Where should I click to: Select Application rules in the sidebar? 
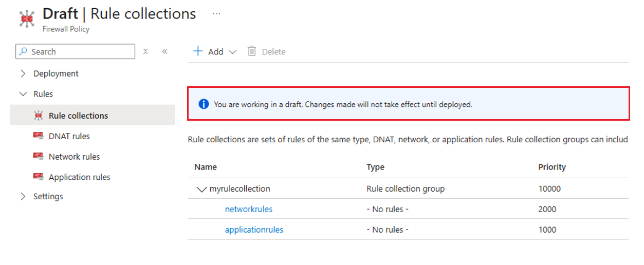79,177
